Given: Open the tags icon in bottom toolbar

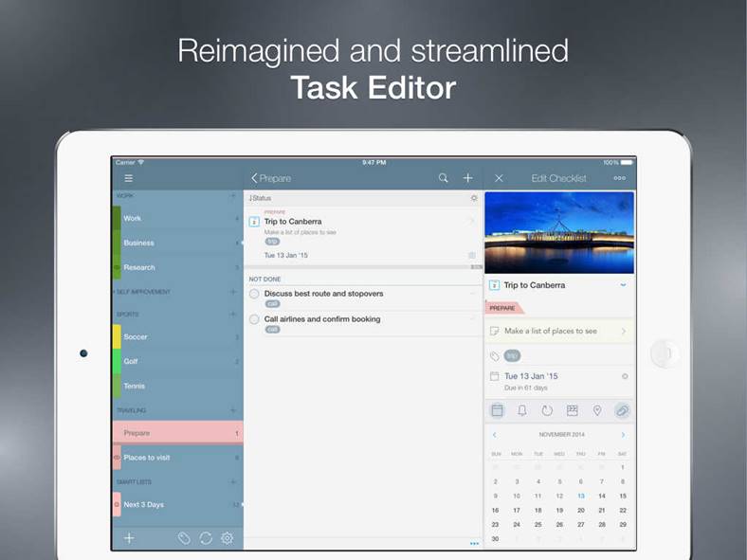Looking at the screenshot, I should pos(185,538).
